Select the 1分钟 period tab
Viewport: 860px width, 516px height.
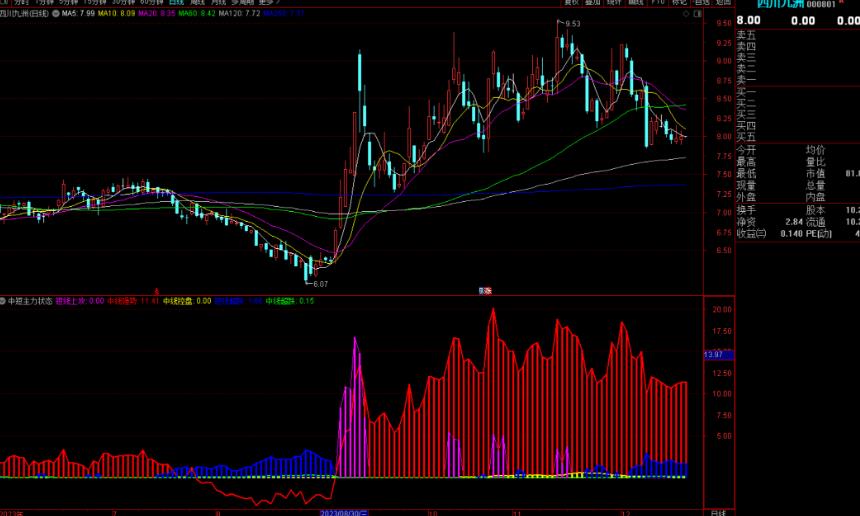click(x=44, y=2)
